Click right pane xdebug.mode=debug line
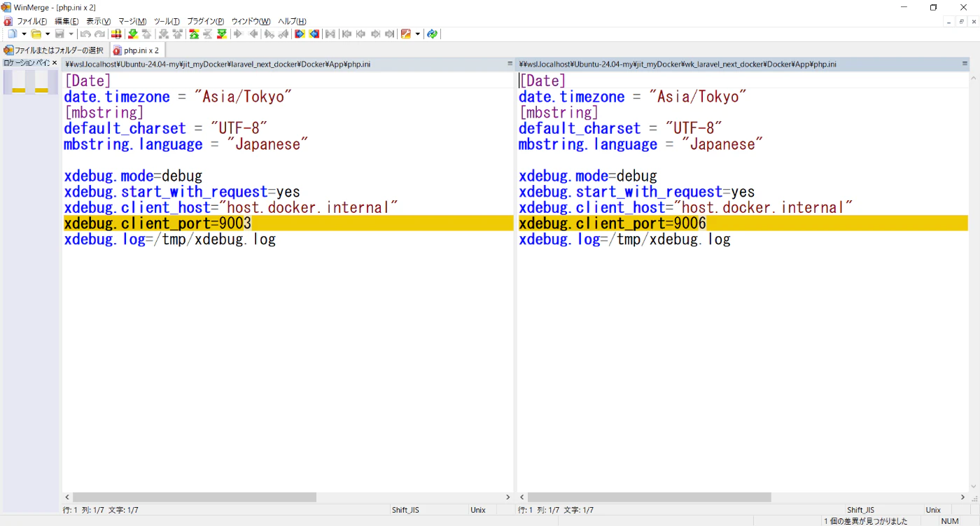Image resolution: width=980 pixels, height=526 pixels. coord(588,176)
